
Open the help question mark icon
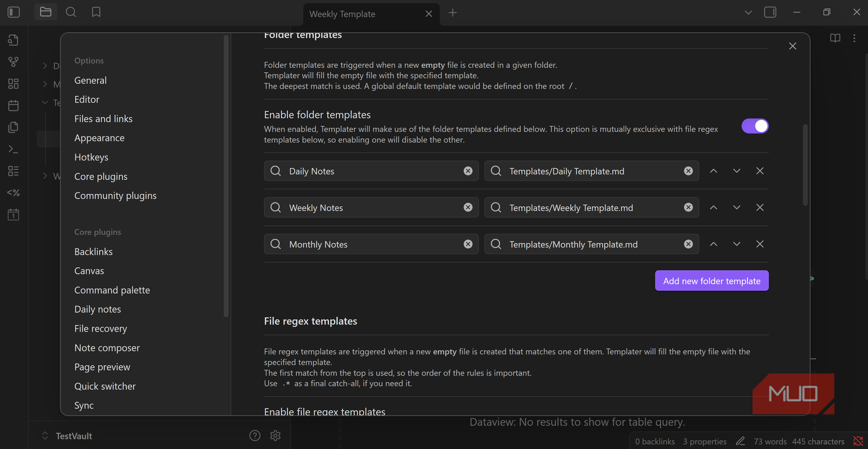point(255,435)
